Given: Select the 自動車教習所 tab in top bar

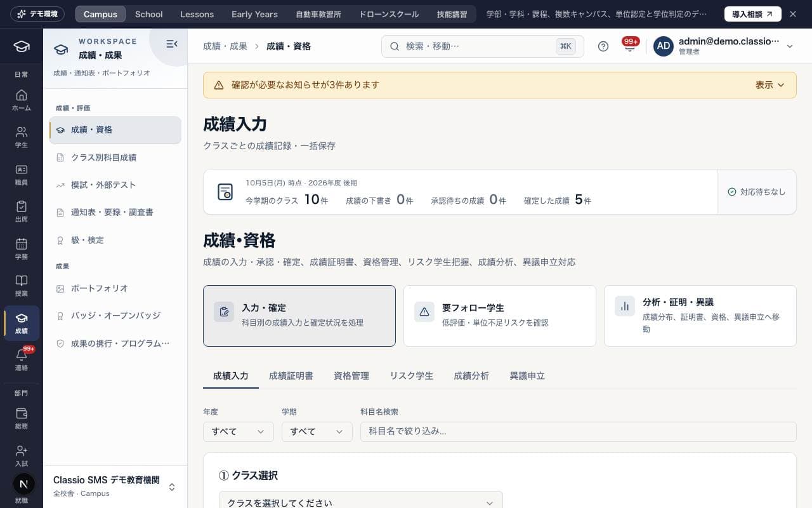Looking at the screenshot, I should tap(318, 14).
